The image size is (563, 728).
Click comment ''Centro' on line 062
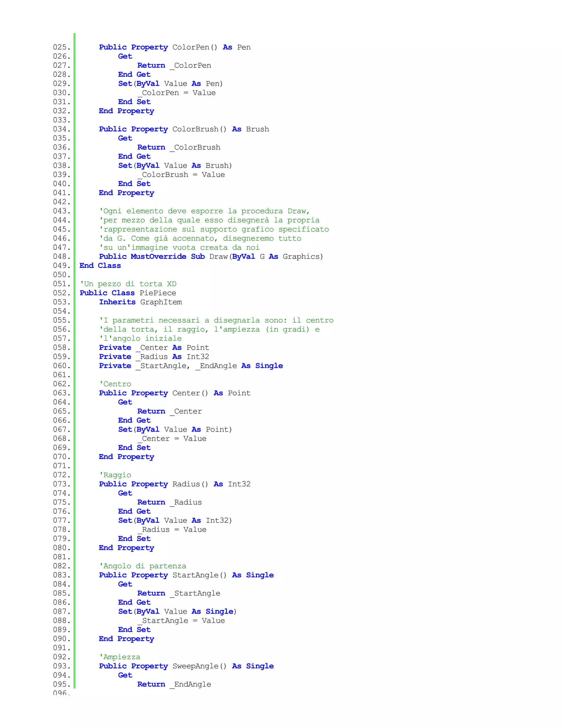(115, 384)
